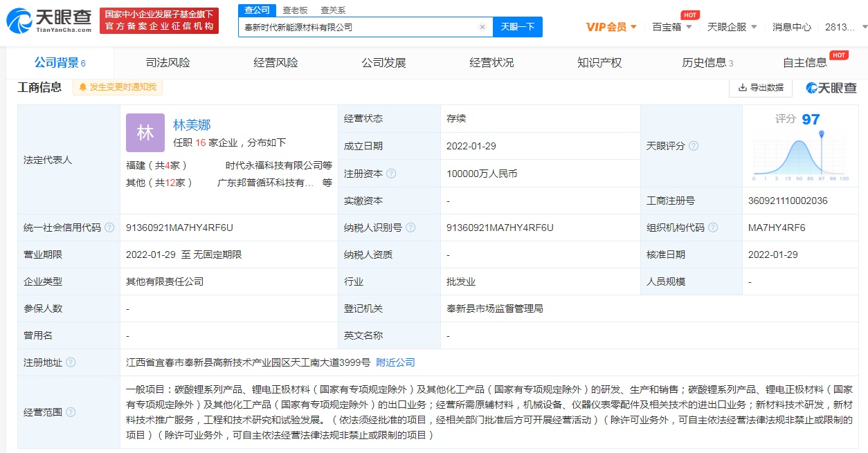
Task: Open the 知识产权 tab
Action: click(x=599, y=63)
